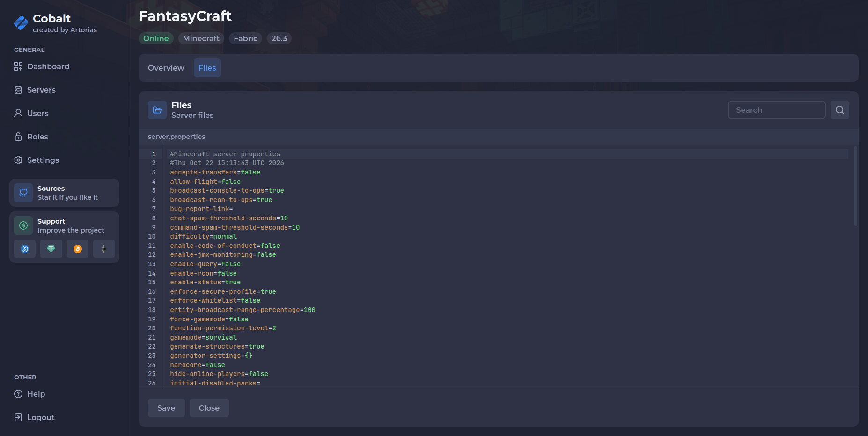Click the 26.3 version badge

[280, 38]
